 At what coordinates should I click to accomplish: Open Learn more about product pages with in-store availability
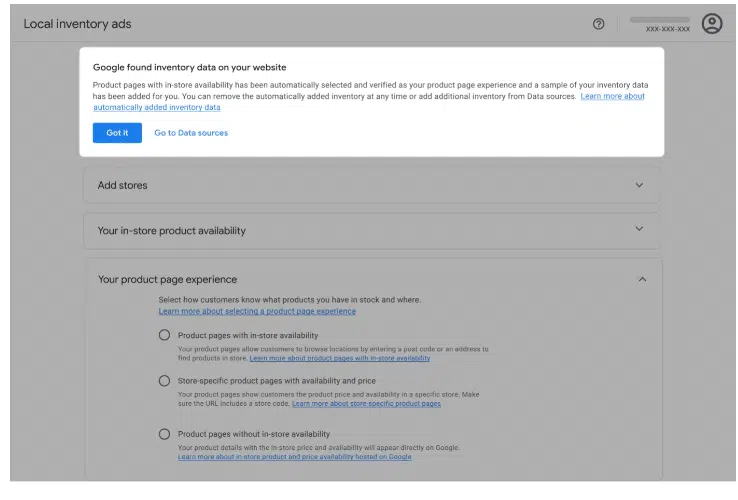(340, 358)
